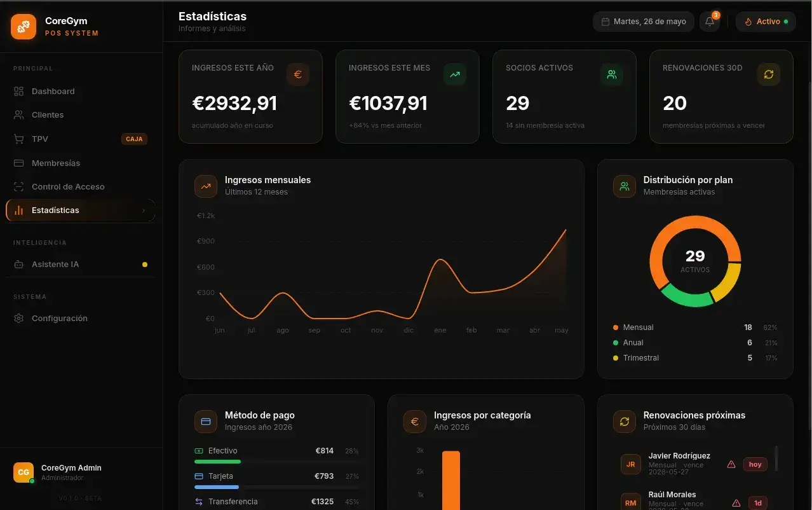Viewport: 812px width, 510px height.
Task: Click the Estadísticas bar chart icon
Action: (x=19, y=210)
